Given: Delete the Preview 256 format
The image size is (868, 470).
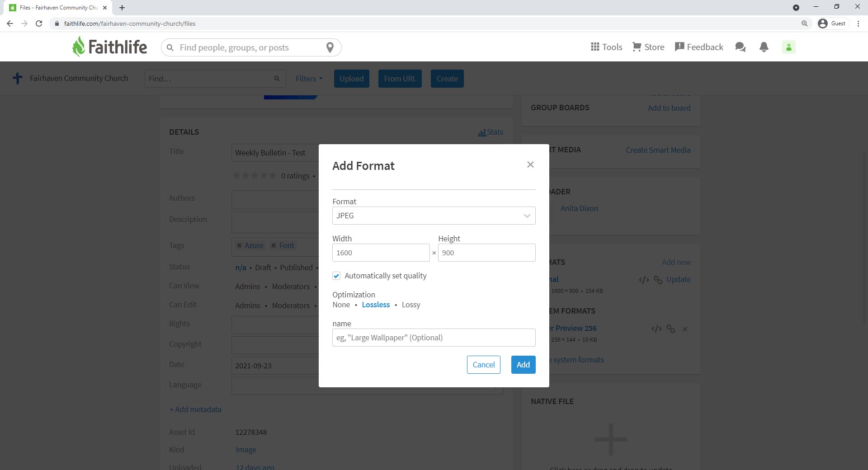Looking at the screenshot, I should (685, 329).
